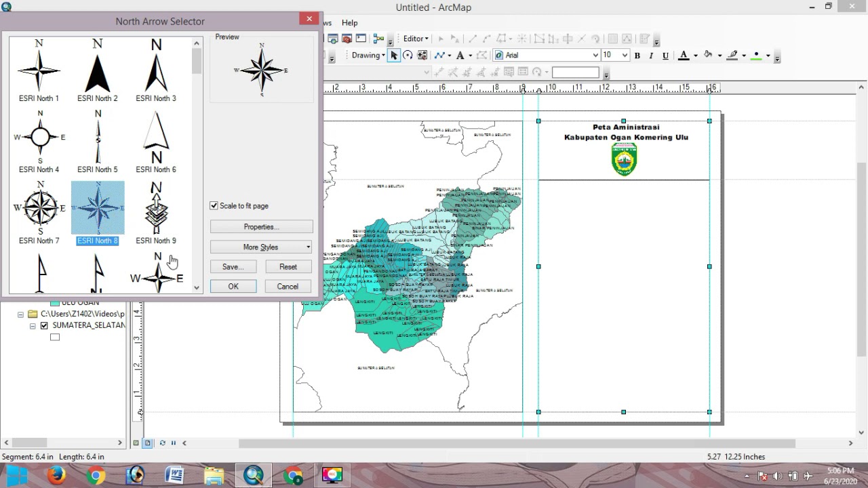The image size is (868, 488).
Task: Toggle Italic text formatting
Action: pos(651,56)
